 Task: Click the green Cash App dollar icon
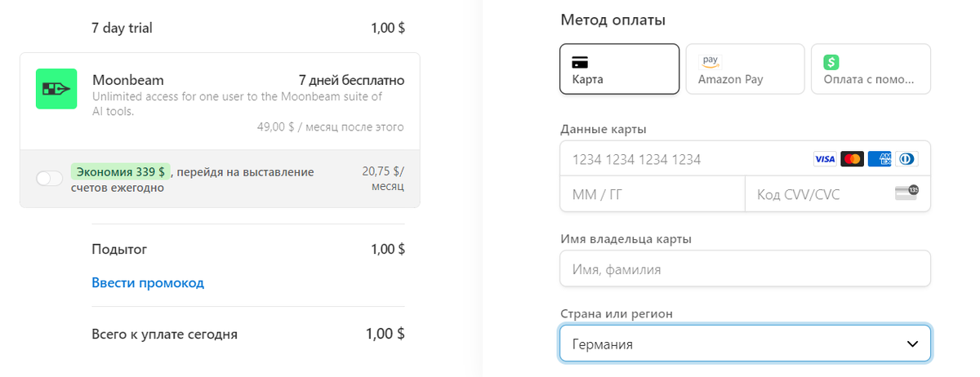831,62
